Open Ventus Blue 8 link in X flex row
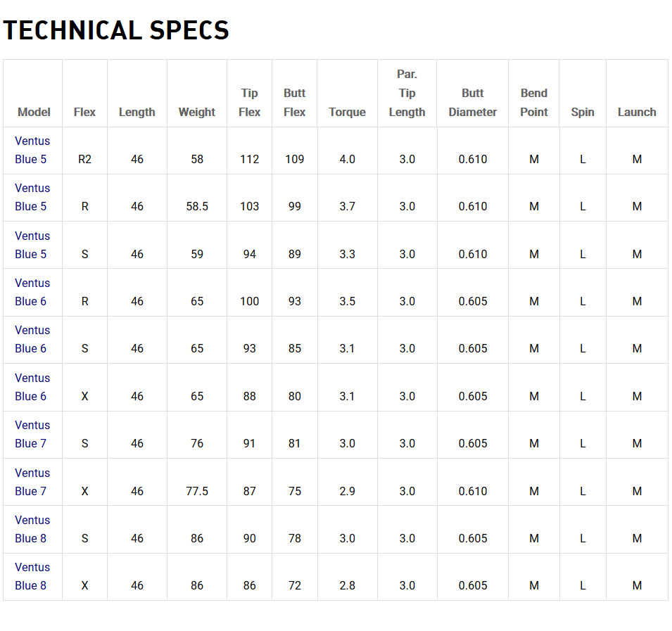The height and width of the screenshot is (631, 672). [x=32, y=576]
